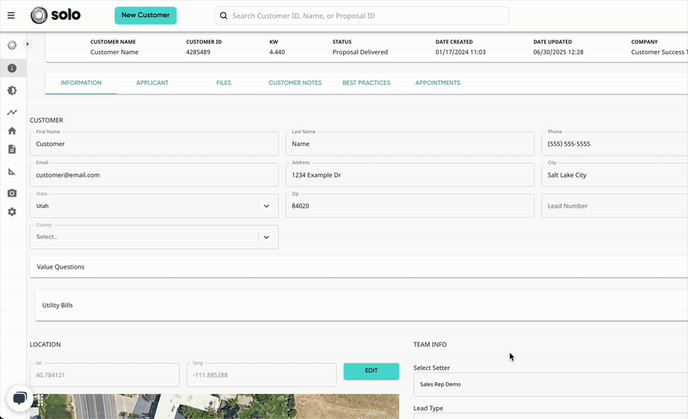The height and width of the screenshot is (419, 688).
Task: Open the settings gear icon
Action: pos(12,212)
